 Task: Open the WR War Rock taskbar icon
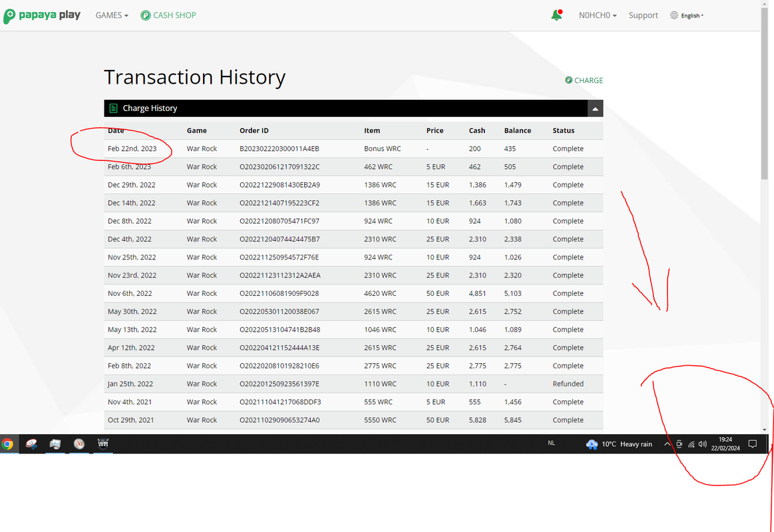pos(102,444)
